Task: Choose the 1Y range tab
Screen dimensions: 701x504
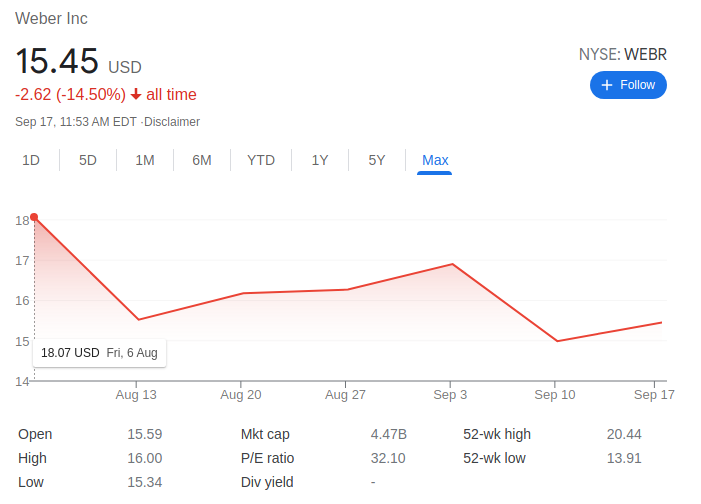Action: click(x=320, y=160)
